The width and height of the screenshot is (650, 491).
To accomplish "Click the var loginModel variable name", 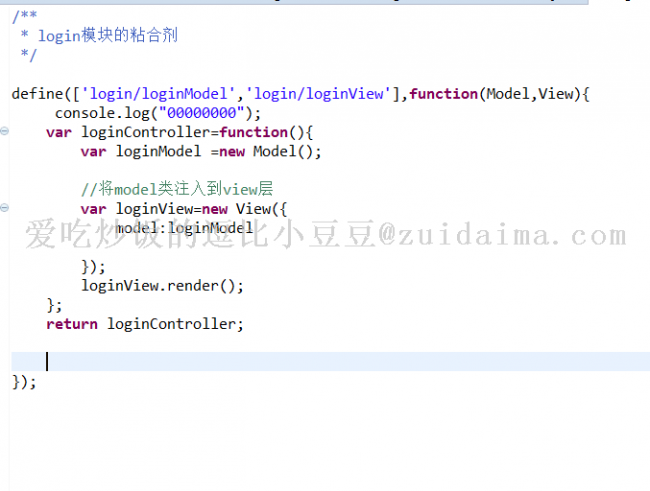I will coord(158,151).
